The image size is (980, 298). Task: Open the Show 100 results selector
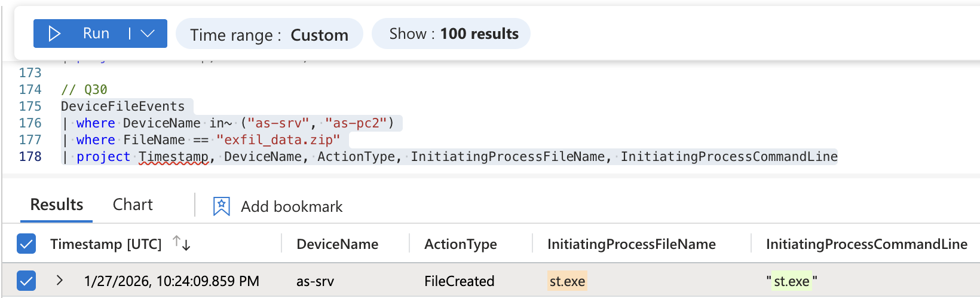click(451, 34)
